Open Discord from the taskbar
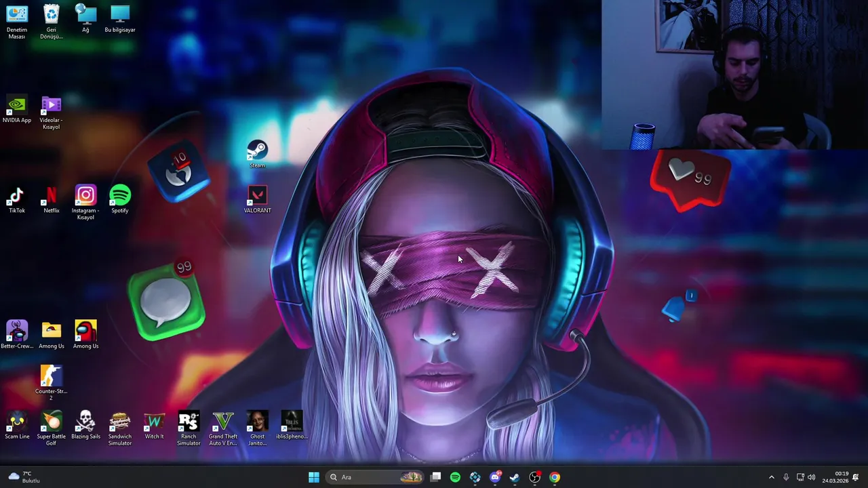868x488 pixels. point(495,477)
